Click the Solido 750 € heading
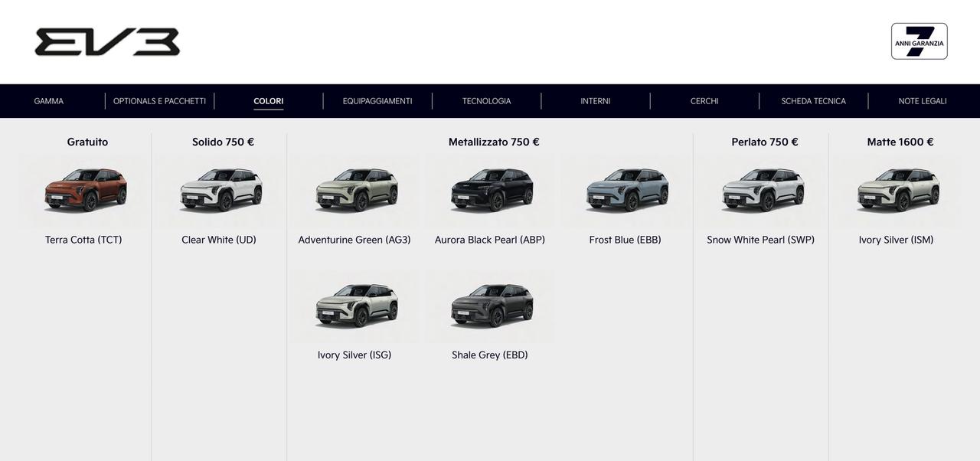The height and width of the screenshot is (461, 980). click(x=224, y=142)
